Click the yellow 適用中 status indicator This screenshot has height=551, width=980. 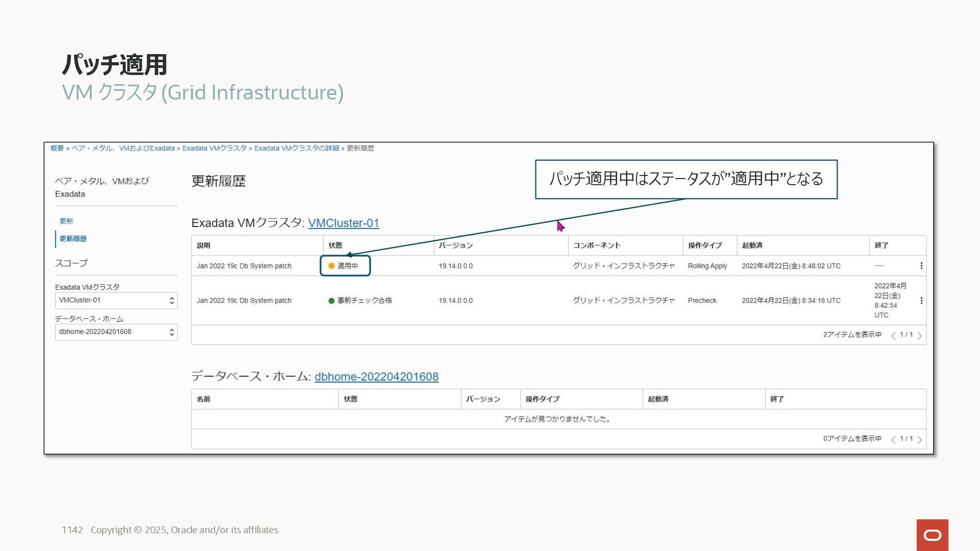click(332, 266)
